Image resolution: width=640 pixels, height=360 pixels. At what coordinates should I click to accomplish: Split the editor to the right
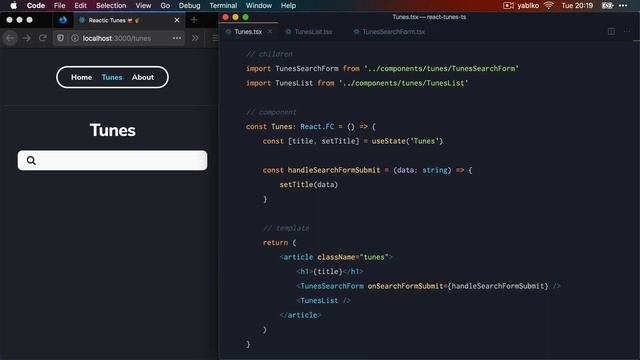tap(611, 31)
